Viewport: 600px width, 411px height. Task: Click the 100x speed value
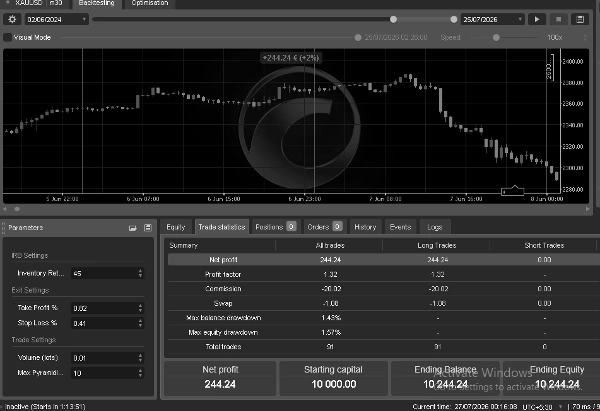pyautogui.click(x=554, y=38)
